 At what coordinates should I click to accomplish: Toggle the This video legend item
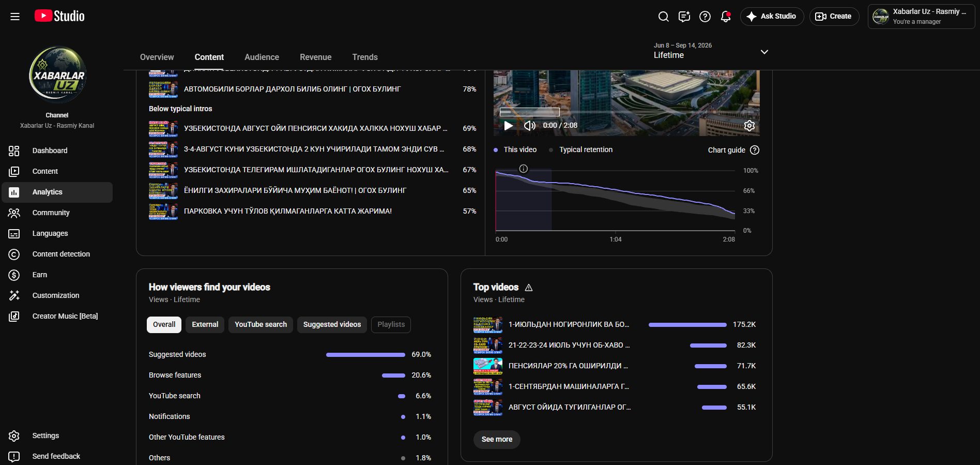click(x=515, y=149)
